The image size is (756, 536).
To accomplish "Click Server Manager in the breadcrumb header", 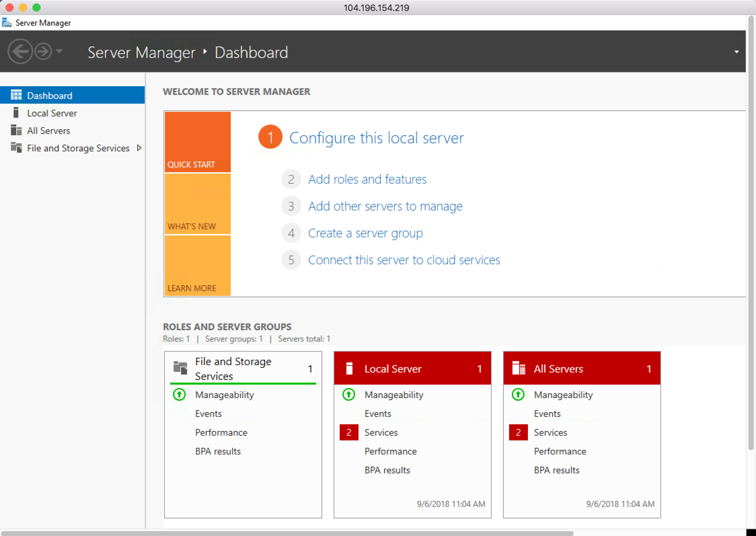I will (141, 52).
